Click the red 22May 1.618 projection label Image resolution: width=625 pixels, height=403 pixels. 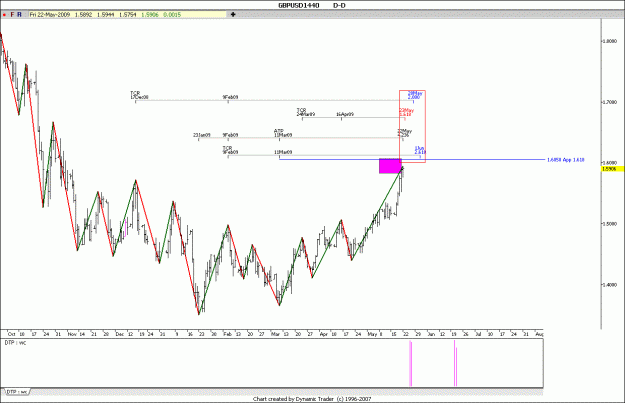click(x=406, y=112)
